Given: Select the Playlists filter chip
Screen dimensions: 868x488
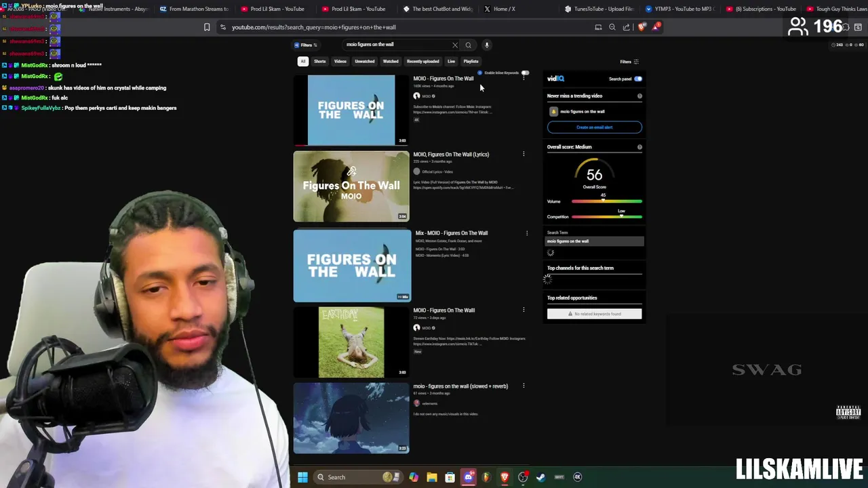Looking at the screenshot, I should (x=471, y=62).
